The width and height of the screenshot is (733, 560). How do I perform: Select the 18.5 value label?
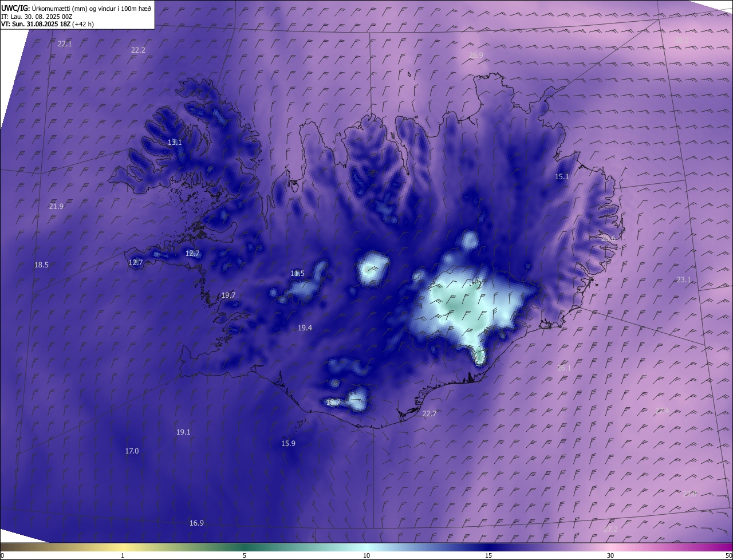coord(41,265)
